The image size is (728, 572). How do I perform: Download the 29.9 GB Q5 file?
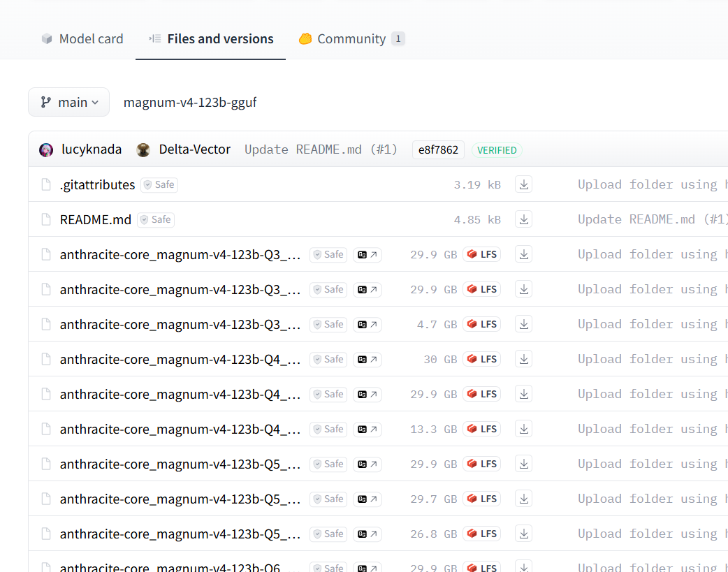coord(523,463)
